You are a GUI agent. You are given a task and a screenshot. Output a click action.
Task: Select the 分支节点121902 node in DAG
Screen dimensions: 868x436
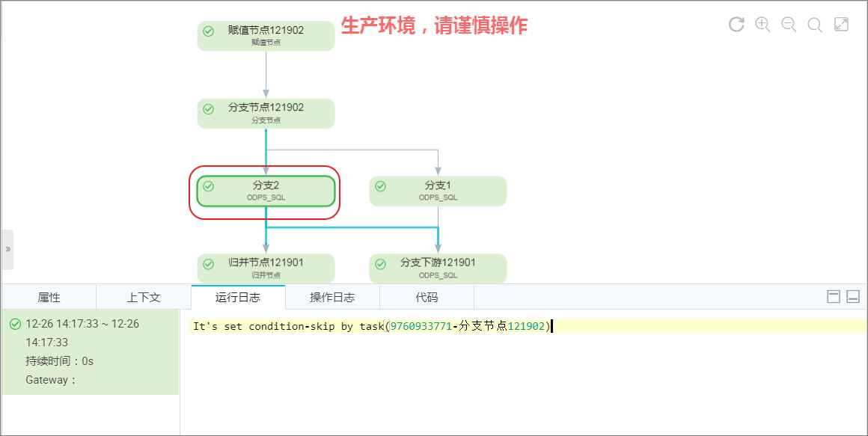click(x=266, y=114)
